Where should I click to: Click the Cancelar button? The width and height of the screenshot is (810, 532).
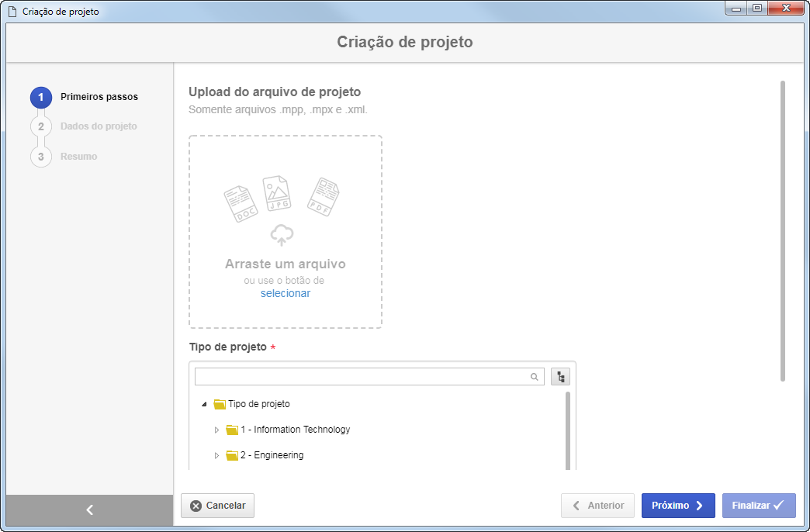tap(217, 506)
